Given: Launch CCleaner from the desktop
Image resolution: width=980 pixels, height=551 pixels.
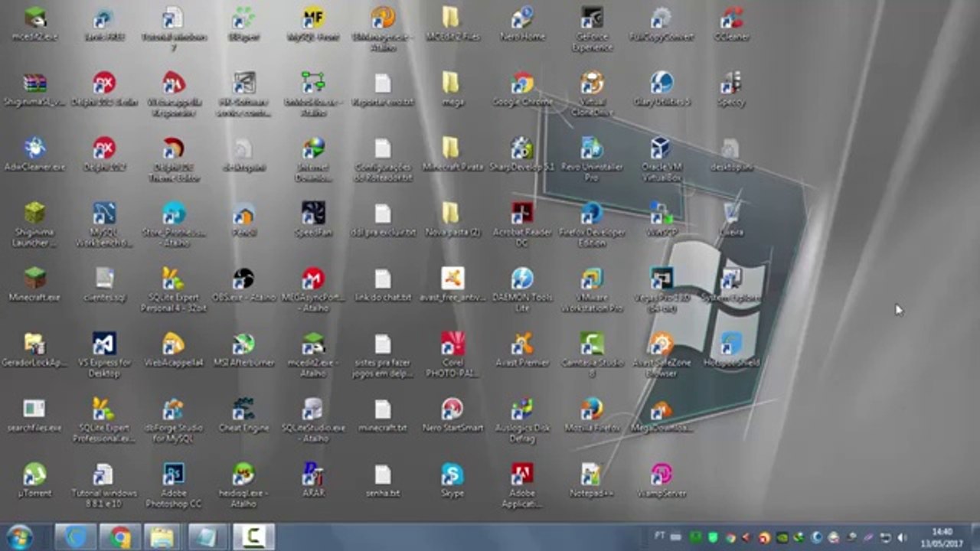Looking at the screenshot, I should click(731, 24).
